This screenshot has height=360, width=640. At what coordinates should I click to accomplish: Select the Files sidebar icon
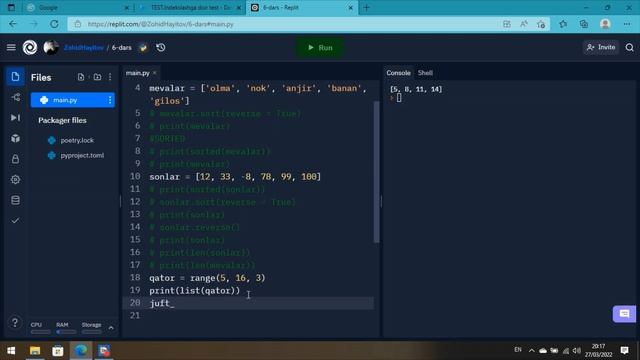[x=16, y=77]
